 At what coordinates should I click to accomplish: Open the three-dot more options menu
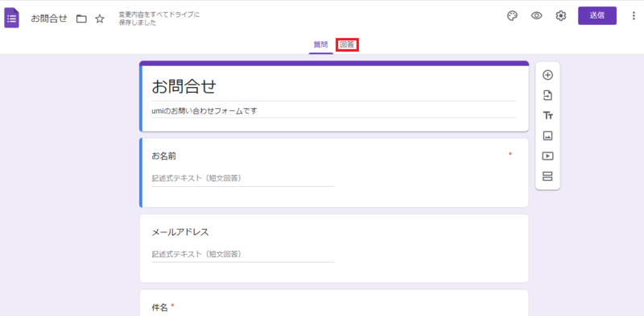633,16
